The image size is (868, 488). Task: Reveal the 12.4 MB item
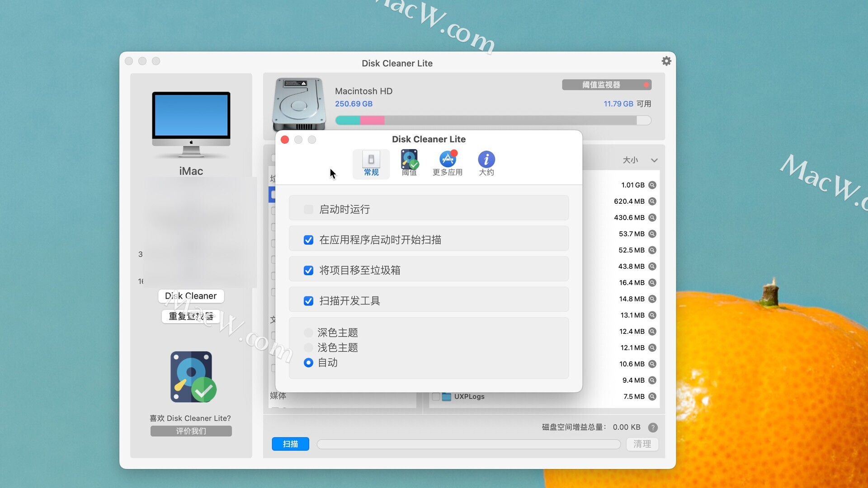click(652, 332)
